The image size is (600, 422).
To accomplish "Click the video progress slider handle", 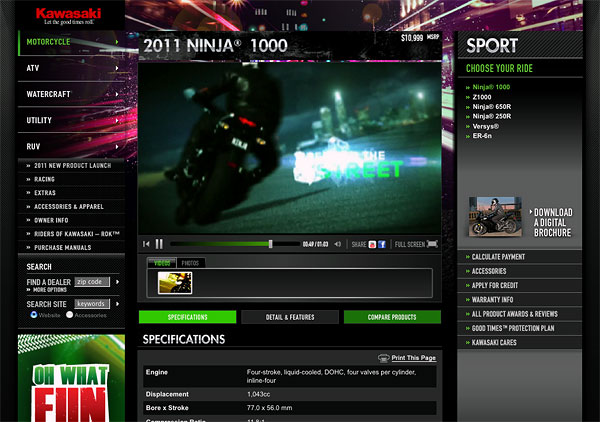I will click(x=271, y=244).
